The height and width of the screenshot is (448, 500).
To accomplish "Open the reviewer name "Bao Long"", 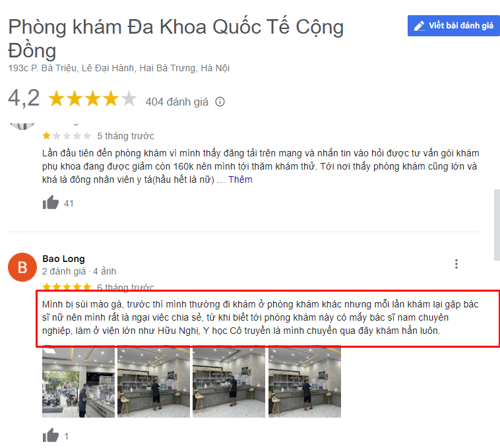I will pos(63,259).
